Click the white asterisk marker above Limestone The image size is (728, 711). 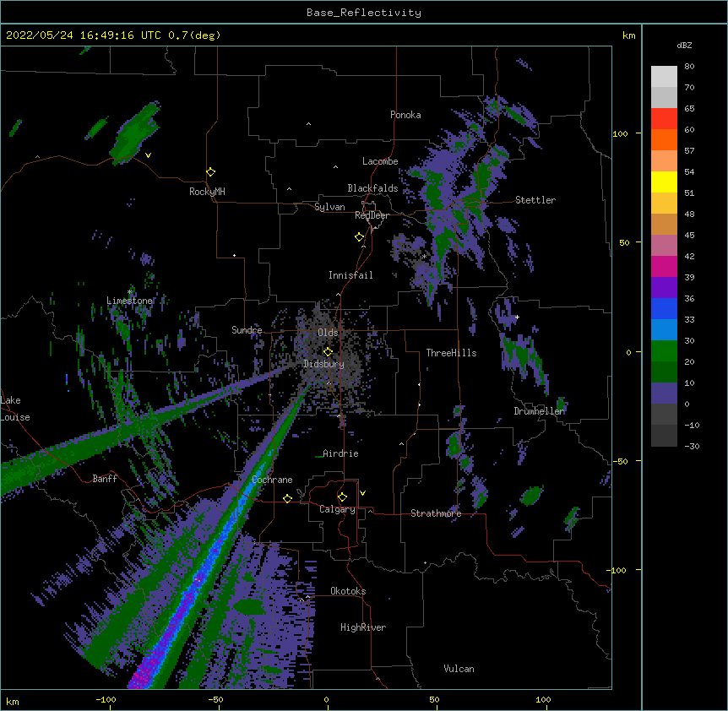click(x=129, y=292)
